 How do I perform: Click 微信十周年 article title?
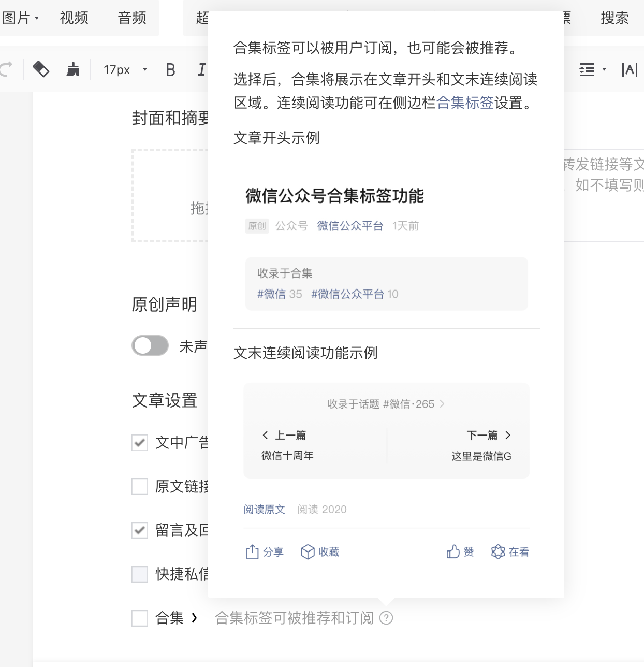pyautogui.click(x=287, y=456)
